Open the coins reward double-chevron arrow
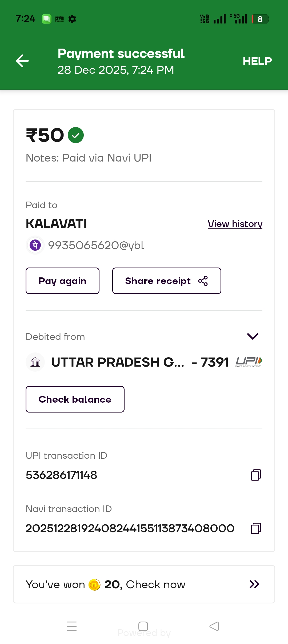This screenshot has height=644, width=288. pyautogui.click(x=254, y=584)
